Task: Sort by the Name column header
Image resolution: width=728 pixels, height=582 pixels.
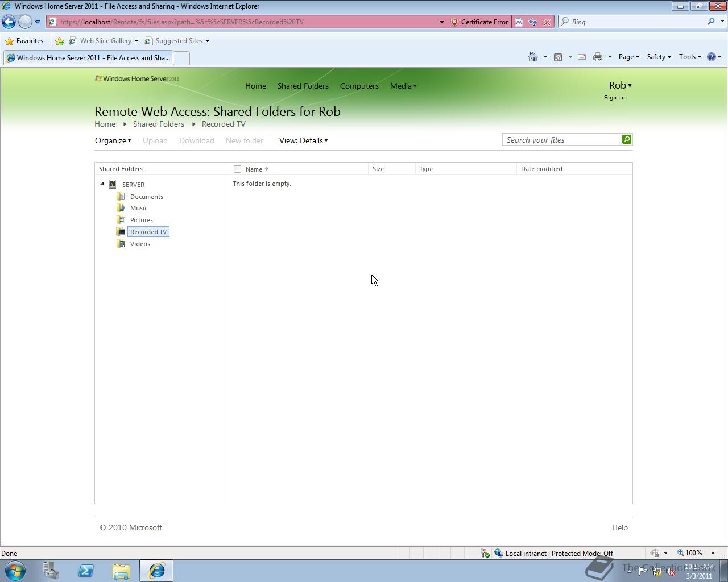Action: tap(254, 169)
